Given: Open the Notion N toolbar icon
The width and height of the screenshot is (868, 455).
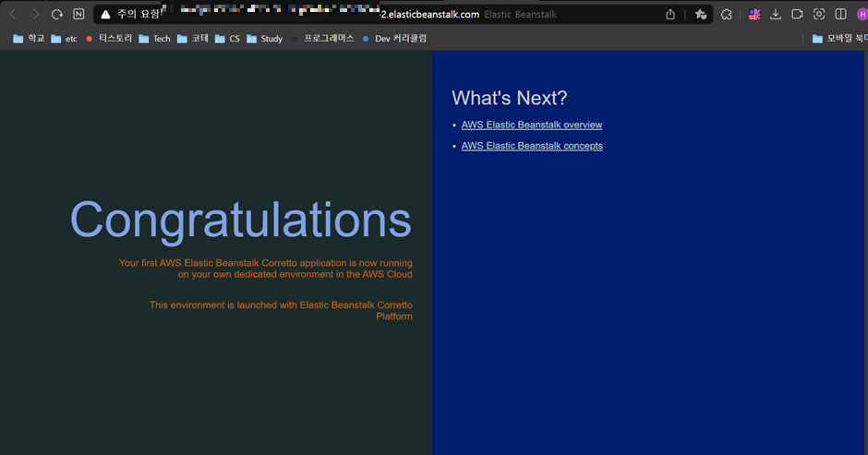Looking at the screenshot, I should (78, 15).
